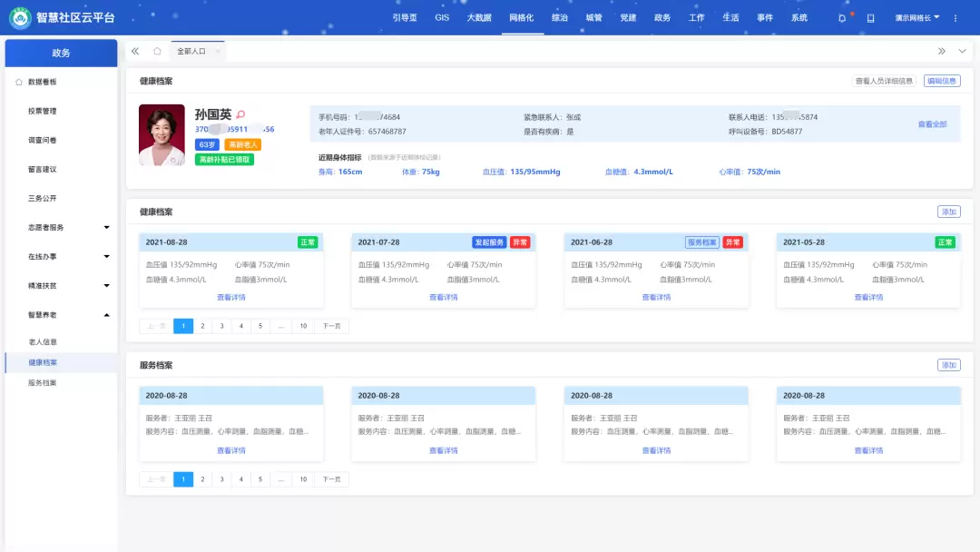Click 孙国英 profile photo

coord(162,135)
